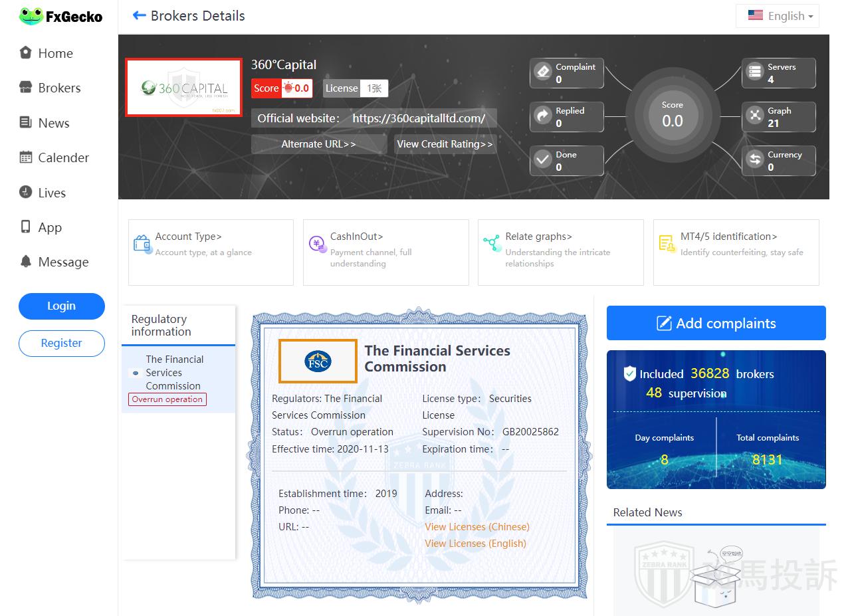Image resolution: width=850 pixels, height=616 pixels.
Task: Click the Graph network icon tile
Action: tap(755, 116)
